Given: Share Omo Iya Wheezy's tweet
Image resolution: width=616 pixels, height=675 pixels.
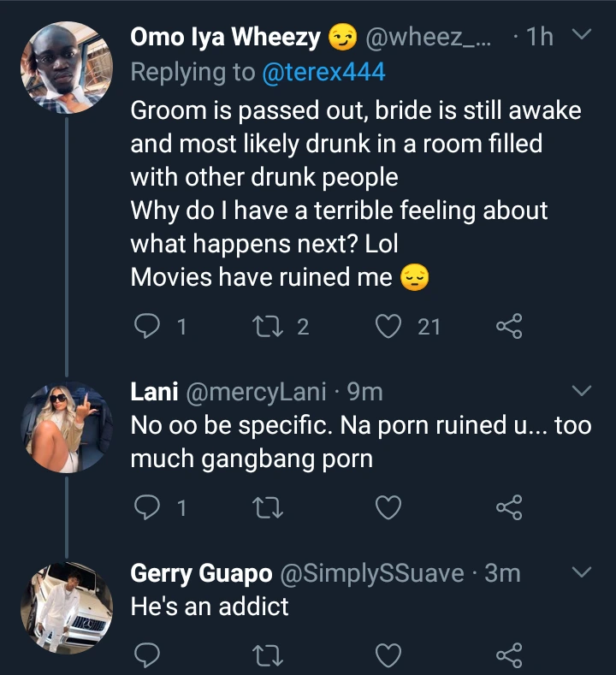Looking at the screenshot, I should (x=508, y=325).
